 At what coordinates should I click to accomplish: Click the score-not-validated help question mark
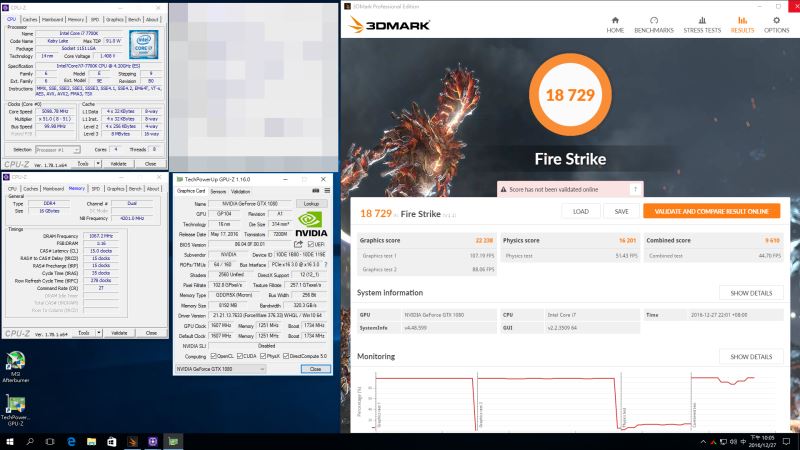click(x=635, y=189)
